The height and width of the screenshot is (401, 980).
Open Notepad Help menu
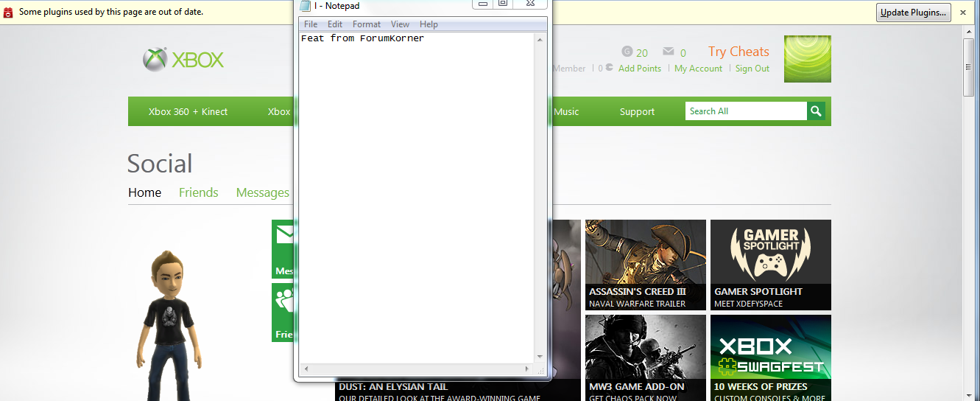coord(429,24)
